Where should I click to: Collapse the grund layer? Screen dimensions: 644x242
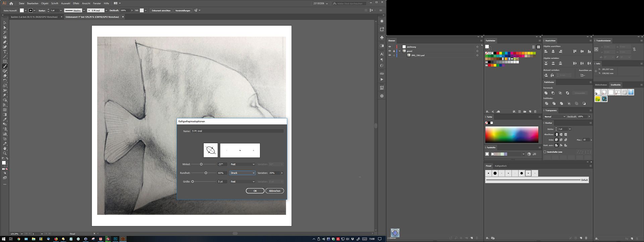(x=399, y=51)
